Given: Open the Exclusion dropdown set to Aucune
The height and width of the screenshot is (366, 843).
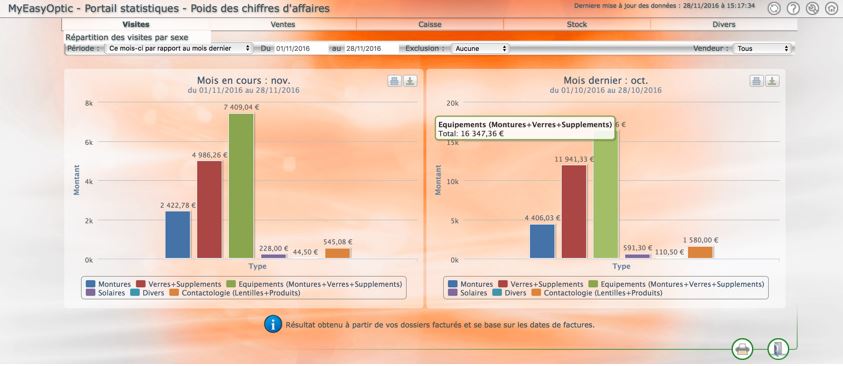Looking at the screenshot, I should tap(480, 48).
